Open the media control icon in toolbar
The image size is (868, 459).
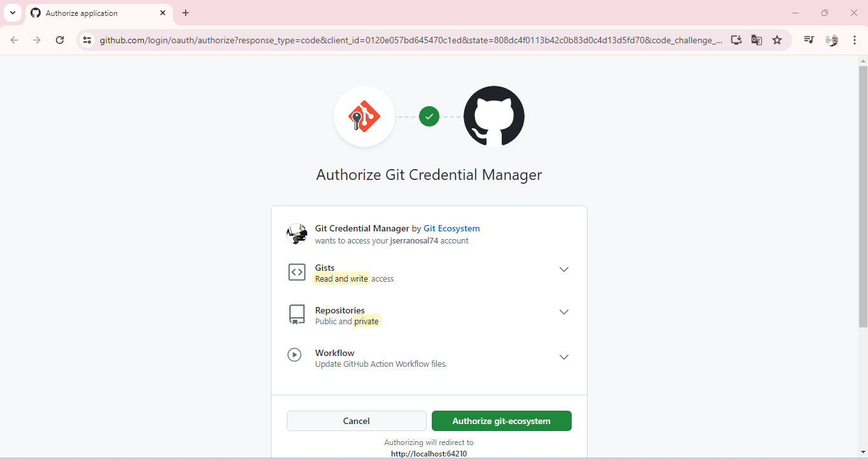pos(809,40)
